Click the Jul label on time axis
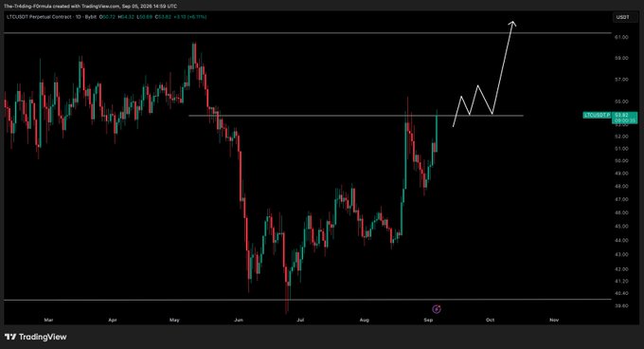Image resolution: width=644 pixels, height=349 pixels. point(300,320)
